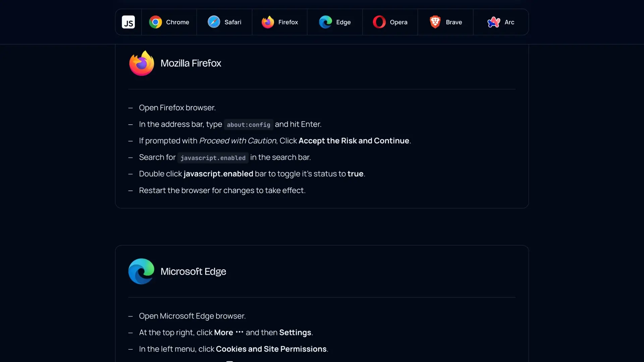Click the Safari compass icon

[x=214, y=22]
